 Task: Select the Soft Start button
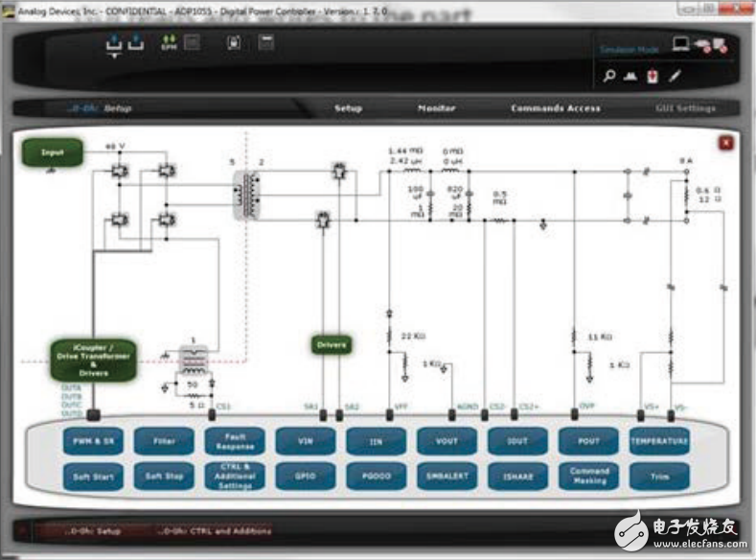click(93, 476)
